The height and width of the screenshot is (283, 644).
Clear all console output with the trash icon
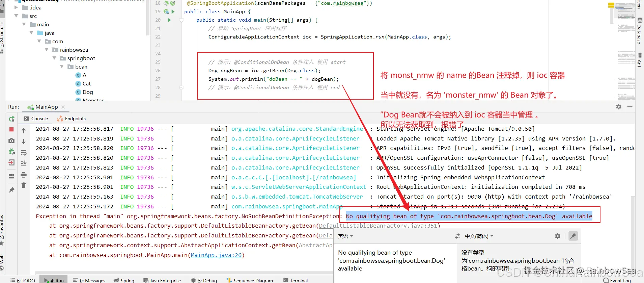point(24,185)
